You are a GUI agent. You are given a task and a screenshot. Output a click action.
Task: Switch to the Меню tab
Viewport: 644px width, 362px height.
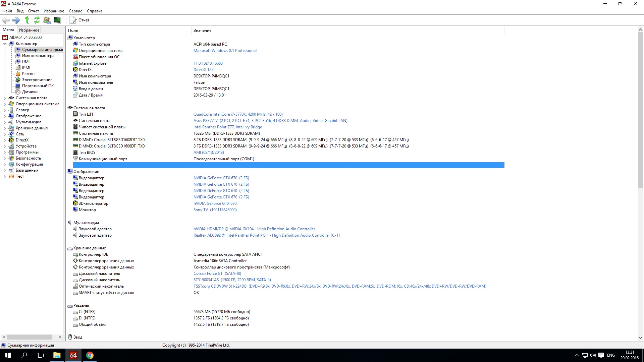click(x=8, y=30)
